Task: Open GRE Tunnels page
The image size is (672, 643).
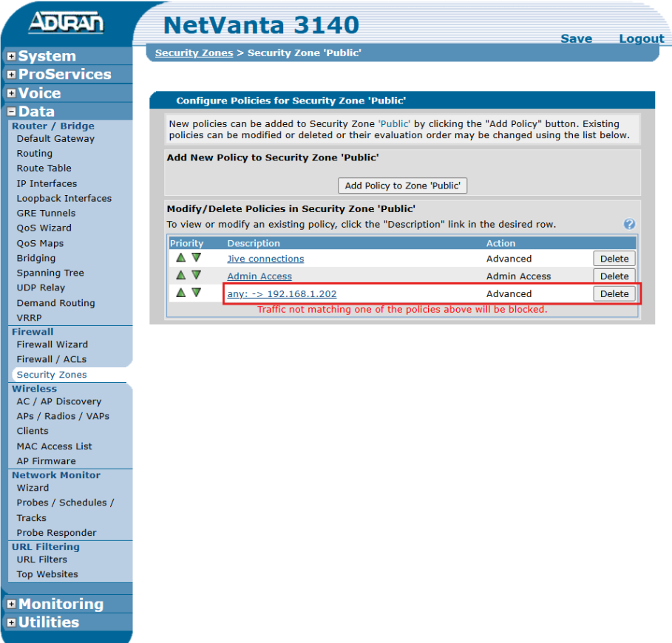Action: tap(46, 213)
